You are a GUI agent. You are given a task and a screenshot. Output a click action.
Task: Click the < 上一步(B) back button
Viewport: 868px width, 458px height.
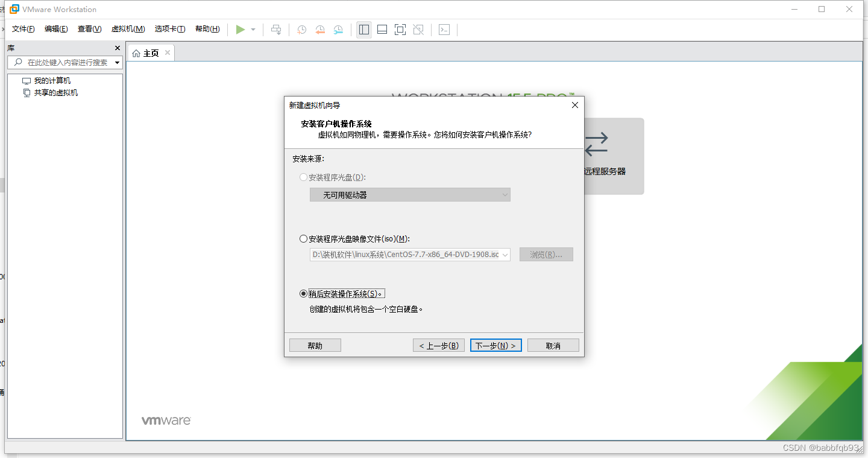point(439,345)
